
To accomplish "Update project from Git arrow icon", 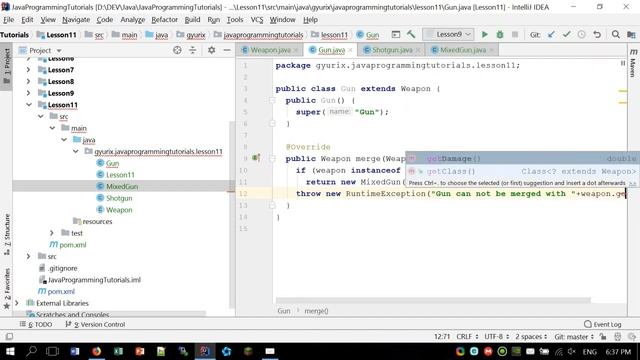I will coord(551,35).
